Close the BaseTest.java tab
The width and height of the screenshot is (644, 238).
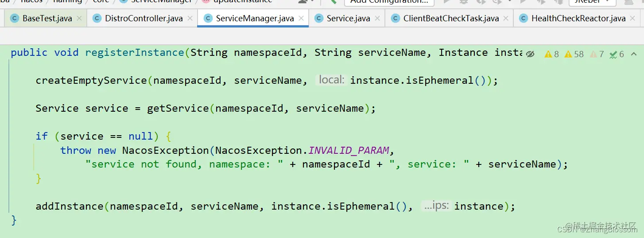79,19
